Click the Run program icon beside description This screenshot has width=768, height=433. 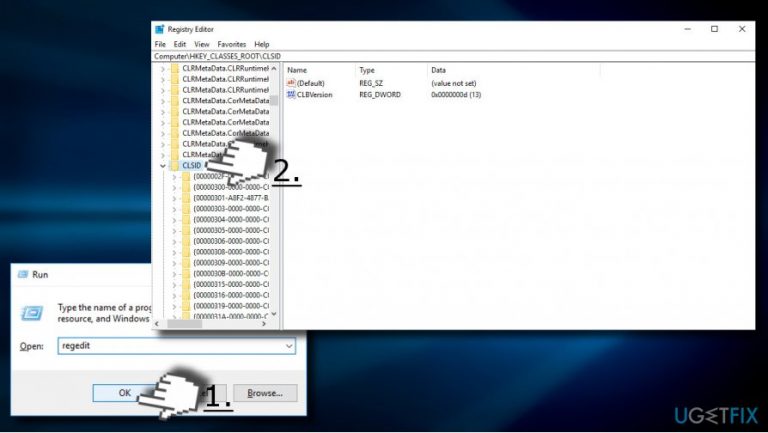[x=32, y=313]
